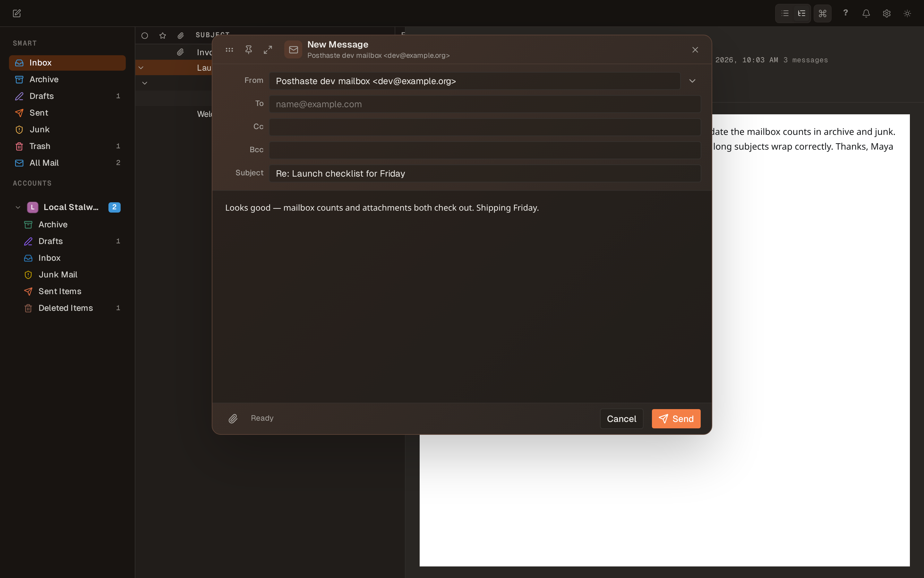
Task: Click the Inbox tray icon in sidebar
Action: (19, 63)
